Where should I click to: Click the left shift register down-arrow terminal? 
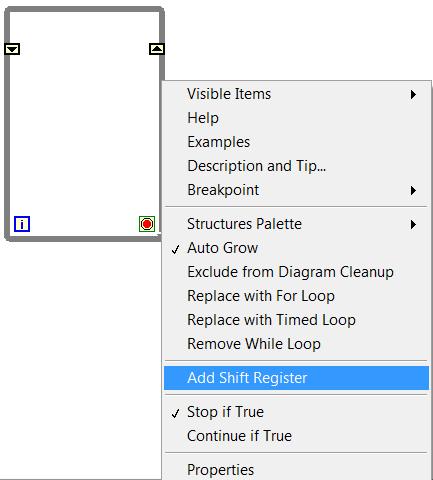pyautogui.click(x=12, y=49)
